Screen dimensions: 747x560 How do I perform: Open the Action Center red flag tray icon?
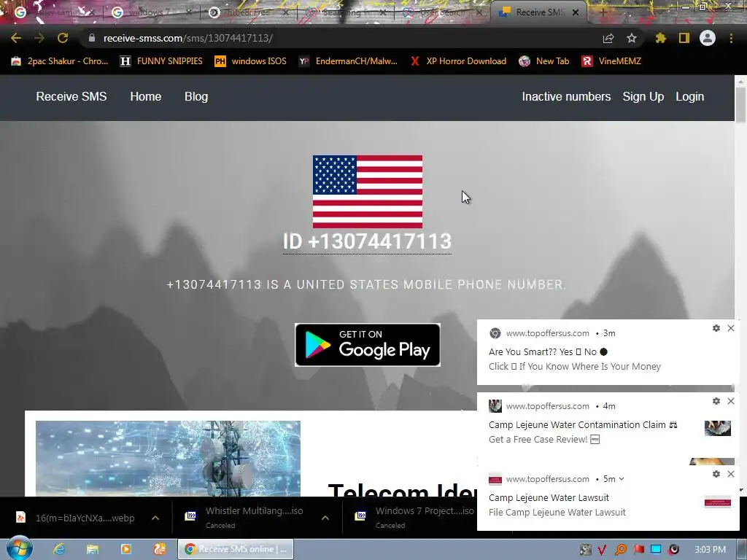tap(638, 550)
